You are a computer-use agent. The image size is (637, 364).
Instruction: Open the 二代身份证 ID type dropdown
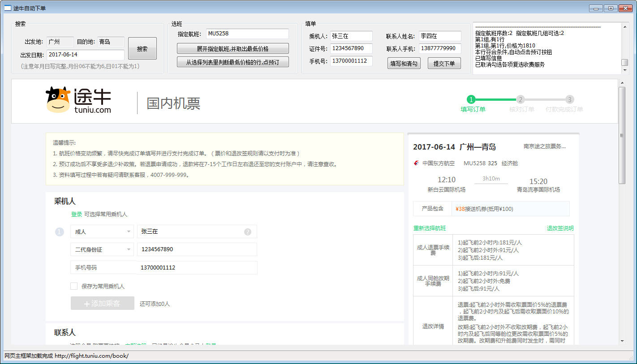pyautogui.click(x=102, y=249)
